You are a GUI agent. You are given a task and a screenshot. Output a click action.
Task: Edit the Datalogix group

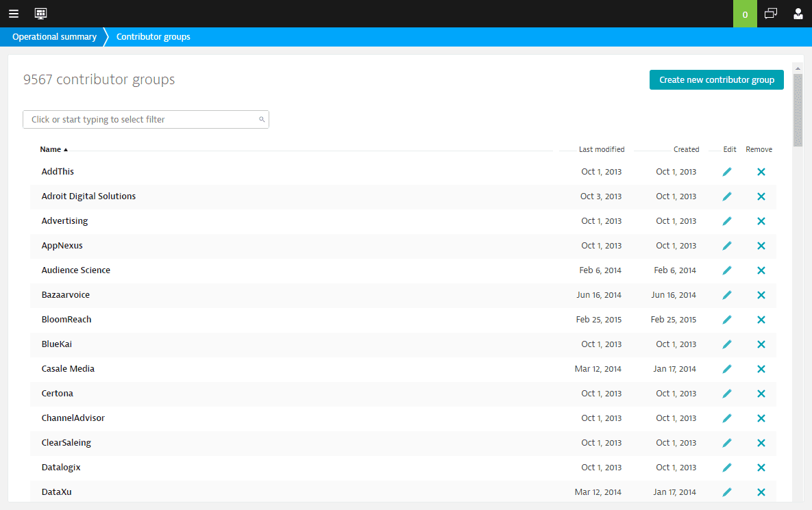tap(727, 468)
